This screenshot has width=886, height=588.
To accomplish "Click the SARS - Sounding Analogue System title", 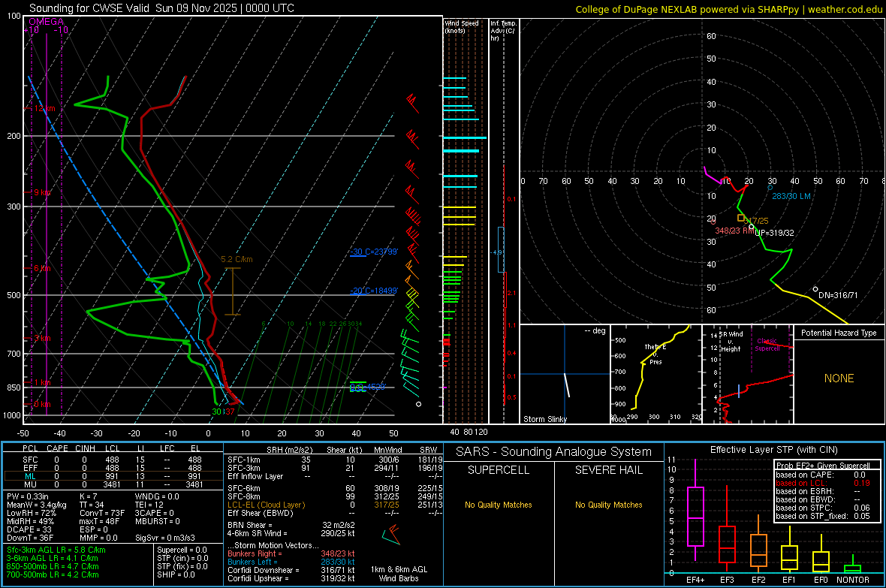I will pyautogui.click(x=553, y=452).
